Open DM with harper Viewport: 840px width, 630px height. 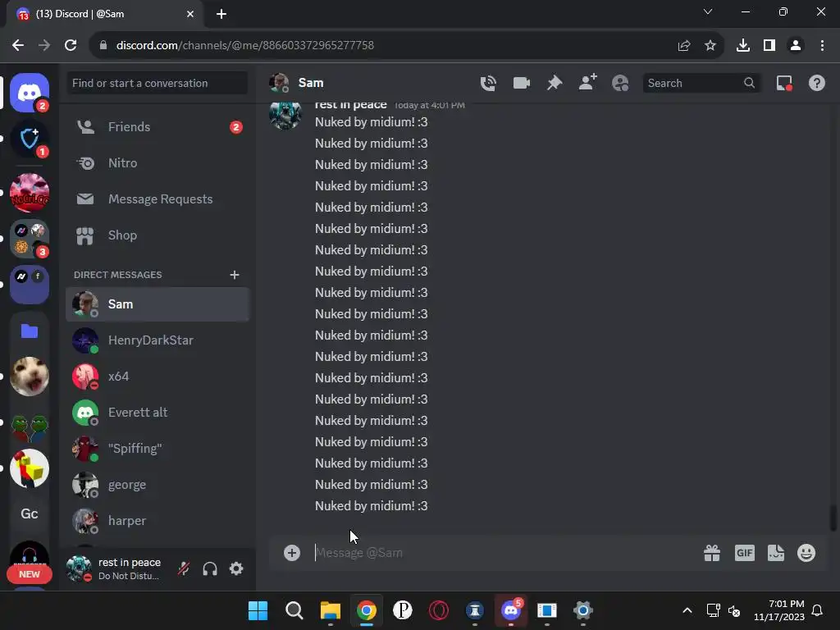point(157,521)
